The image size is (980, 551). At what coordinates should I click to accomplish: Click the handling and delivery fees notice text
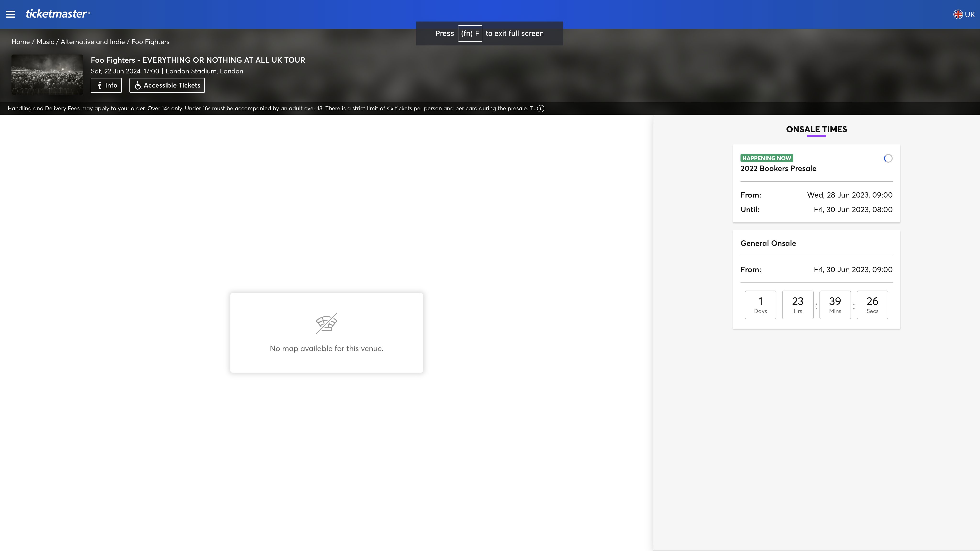tap(272, 109)
